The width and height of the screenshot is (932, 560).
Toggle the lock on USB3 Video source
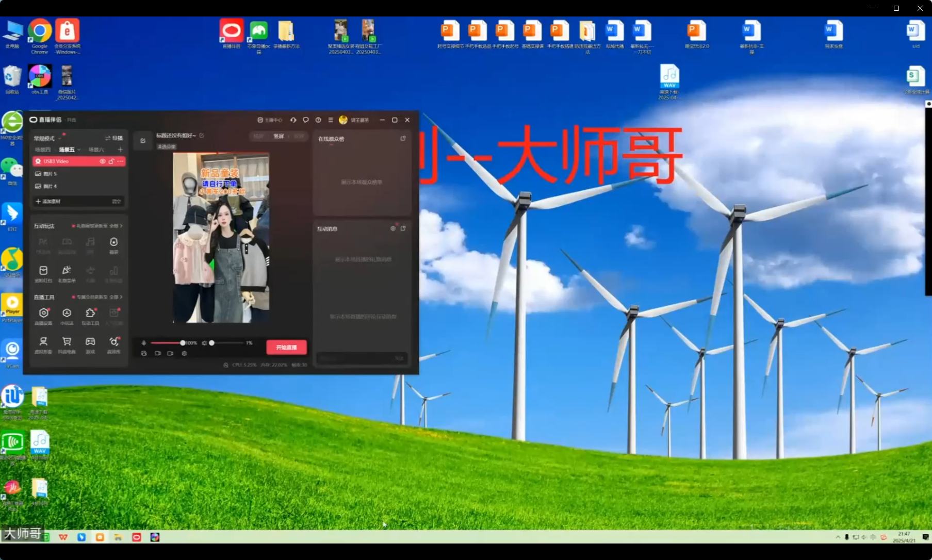[x=111, y=161]
